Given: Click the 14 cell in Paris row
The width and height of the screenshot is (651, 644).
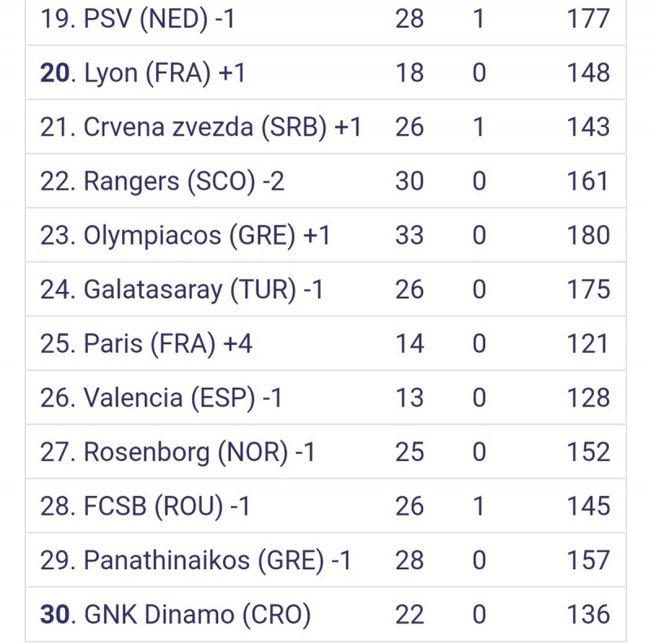Looking at the screenshot, I should click(409, 344).
